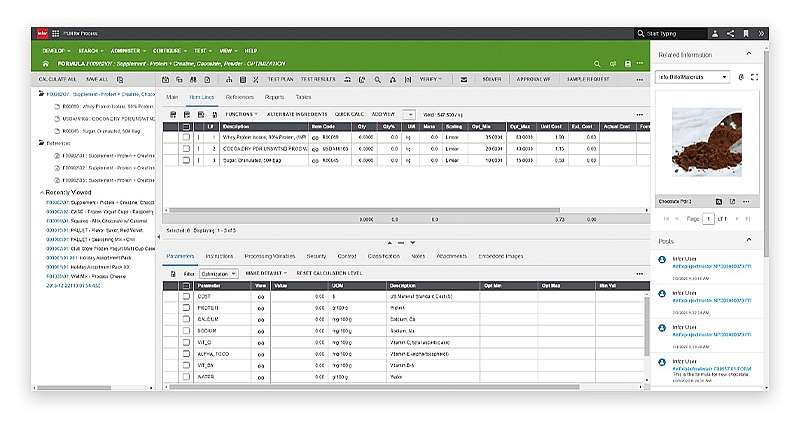Switch to the References tab
The image size is (800, 428).
click(239, 97)
